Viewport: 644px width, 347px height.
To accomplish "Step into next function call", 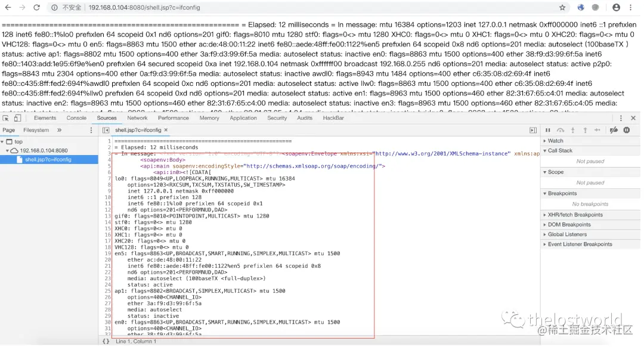I will click(x=572, y=130).
